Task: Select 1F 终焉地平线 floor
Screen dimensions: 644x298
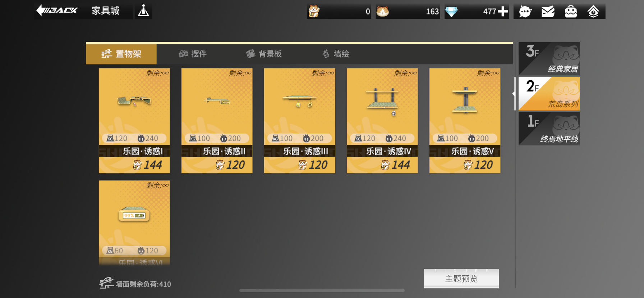Action: pos(549,129)
